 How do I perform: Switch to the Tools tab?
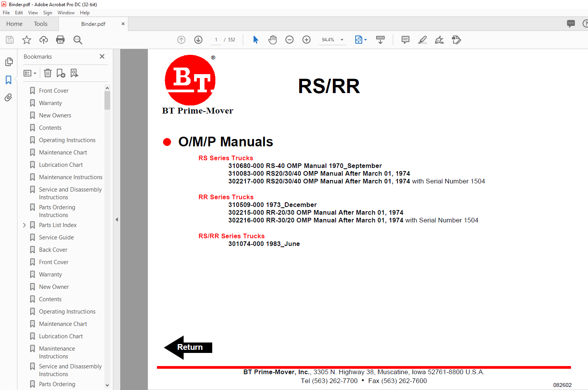41,24
